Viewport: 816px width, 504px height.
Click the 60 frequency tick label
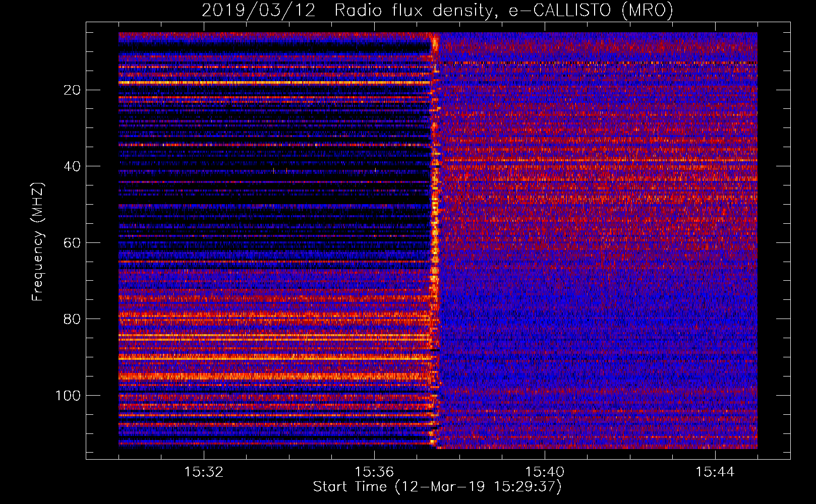click(73, 243)
